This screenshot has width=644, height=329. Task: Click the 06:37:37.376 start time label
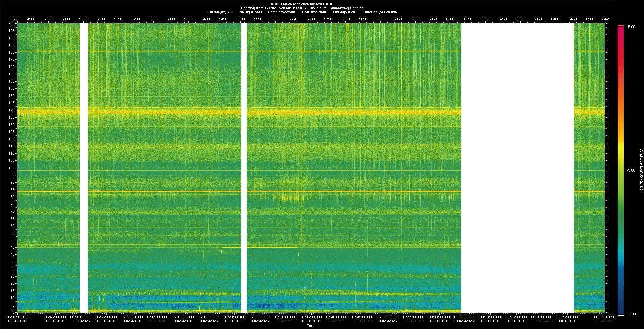(x=18, y=317)
